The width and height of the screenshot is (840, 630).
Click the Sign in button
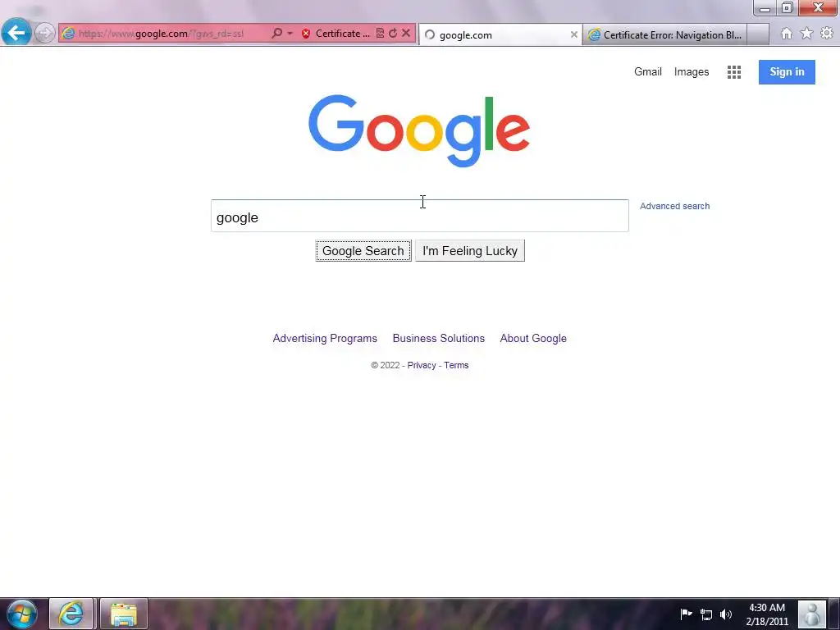787,72
